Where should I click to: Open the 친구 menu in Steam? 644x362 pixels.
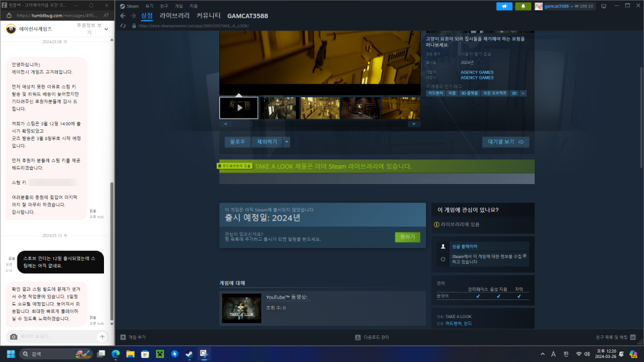click(x=164, y=6)
